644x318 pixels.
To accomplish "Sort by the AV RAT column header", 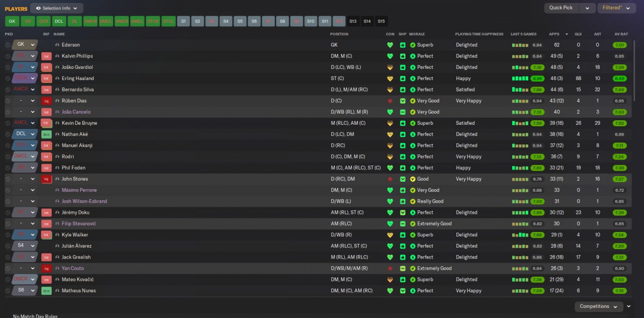I will pyautogui.click(x=621, y=34).
